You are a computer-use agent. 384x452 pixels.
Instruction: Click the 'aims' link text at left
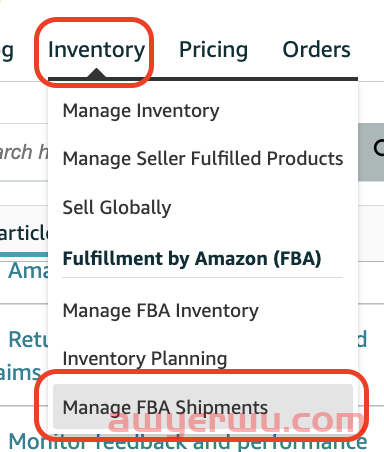pos(20,373)
